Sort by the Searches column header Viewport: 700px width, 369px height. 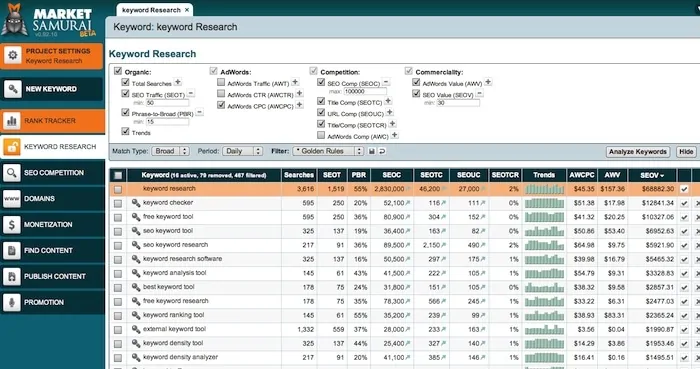tap(299, 175)
